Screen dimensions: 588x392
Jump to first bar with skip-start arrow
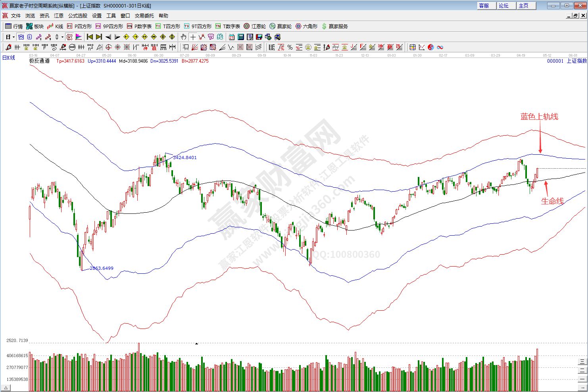[90, 37]
